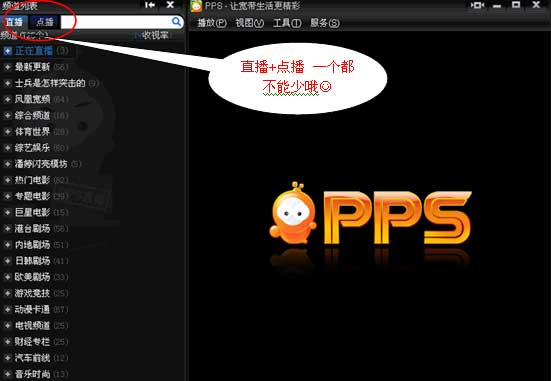Open the 服务(S) menu
The width and height of the screenshot is (551, 381).
[x=325, y=23]
